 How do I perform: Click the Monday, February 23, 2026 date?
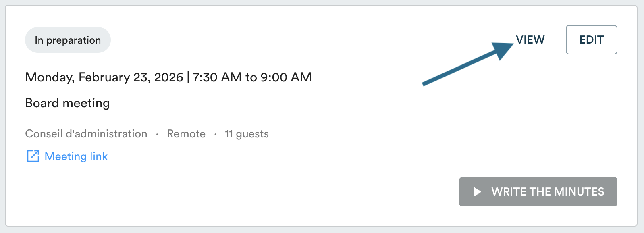[104, 77]
